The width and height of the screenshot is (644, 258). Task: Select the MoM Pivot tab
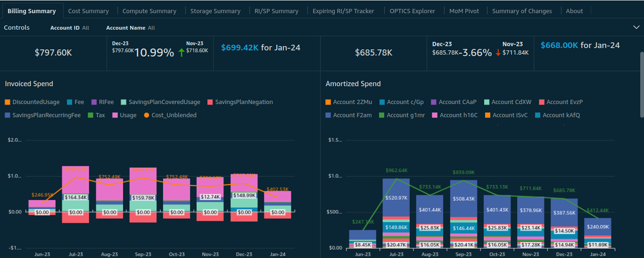[x=463, y=11]
